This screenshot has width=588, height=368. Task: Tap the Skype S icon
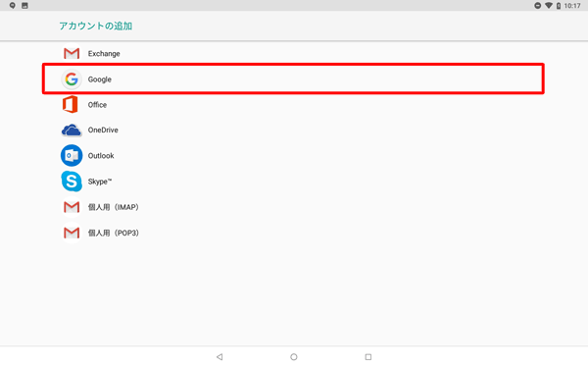click(x=72, y=182)
